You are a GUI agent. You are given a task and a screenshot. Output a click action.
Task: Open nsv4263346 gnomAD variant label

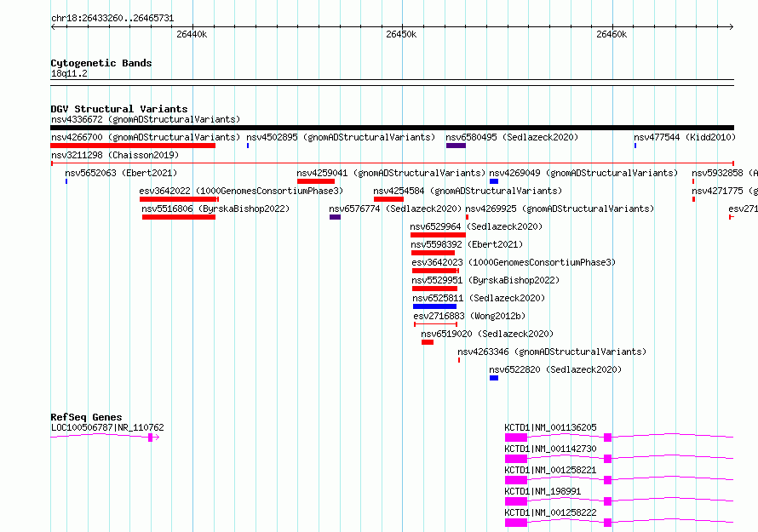(x=552, y=352)
